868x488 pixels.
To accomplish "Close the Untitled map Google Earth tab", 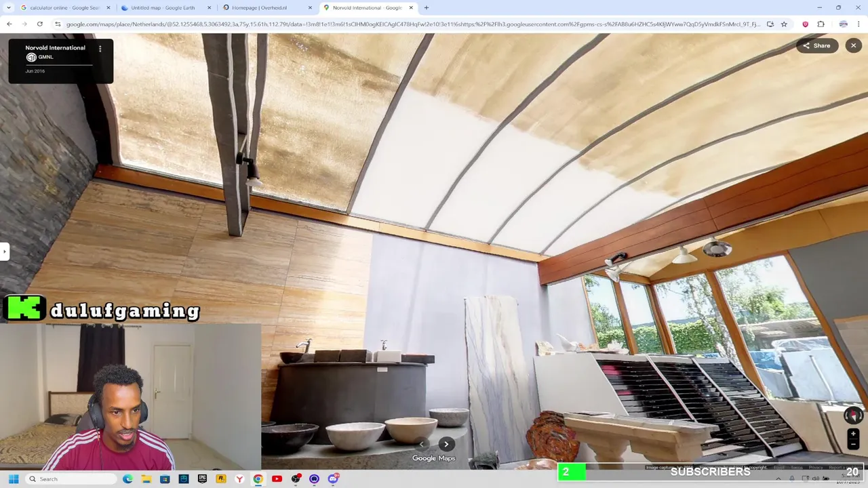I will tap(209, 7).
